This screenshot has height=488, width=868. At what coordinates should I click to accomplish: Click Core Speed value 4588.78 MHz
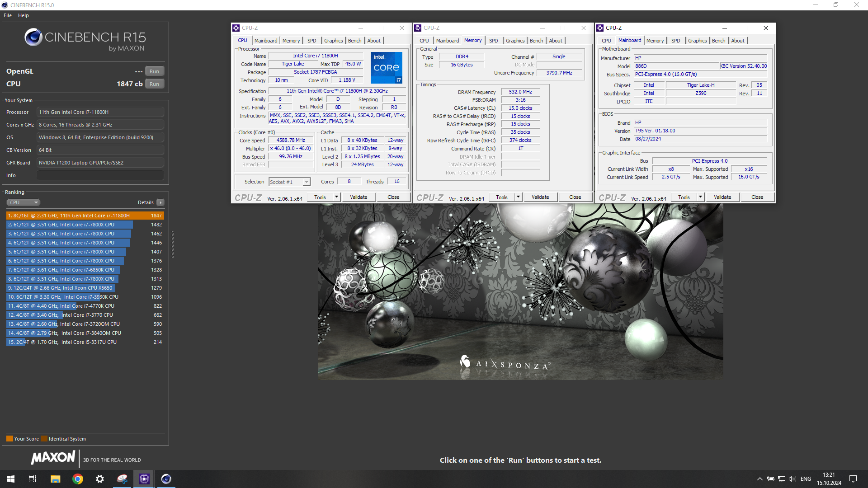291,141
